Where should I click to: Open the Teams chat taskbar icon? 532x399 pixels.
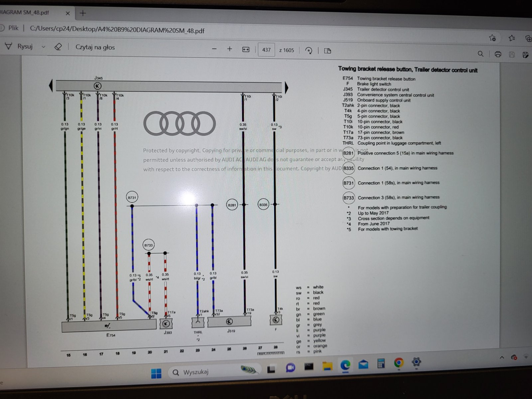coord(290,368)
